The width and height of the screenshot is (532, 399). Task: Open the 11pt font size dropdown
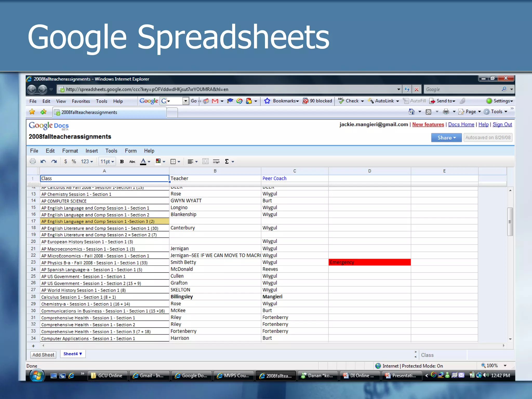click(107, 162)
